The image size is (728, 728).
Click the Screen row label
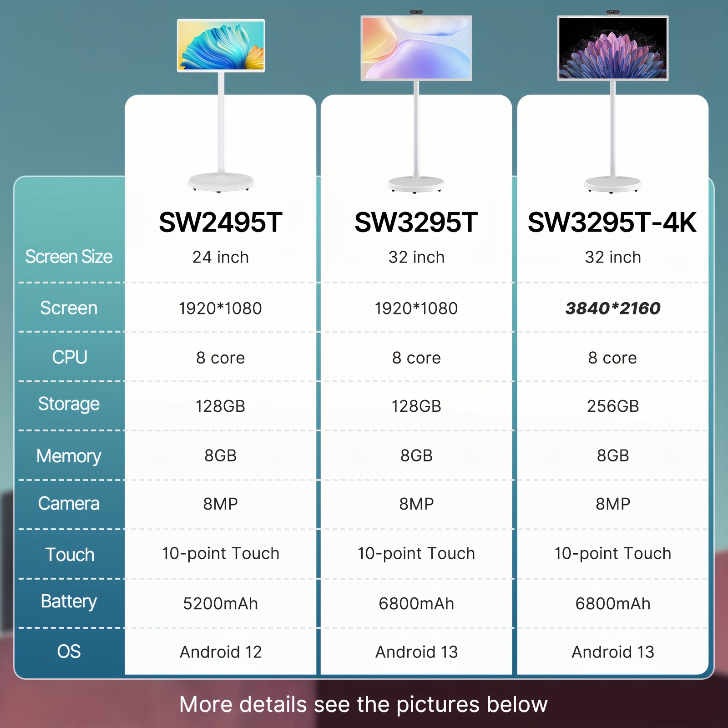tap(69, 308)
